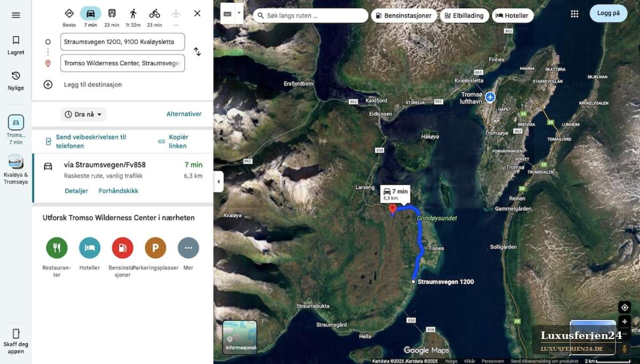Click the my-location target icon on map
The width and height of the screenshot is (640, 364).
coord(625,307)
